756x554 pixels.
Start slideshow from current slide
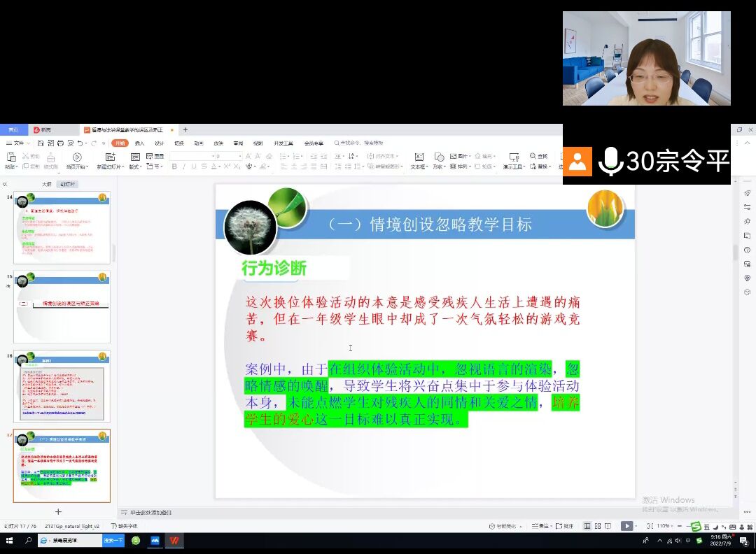(x=76, y=158)
